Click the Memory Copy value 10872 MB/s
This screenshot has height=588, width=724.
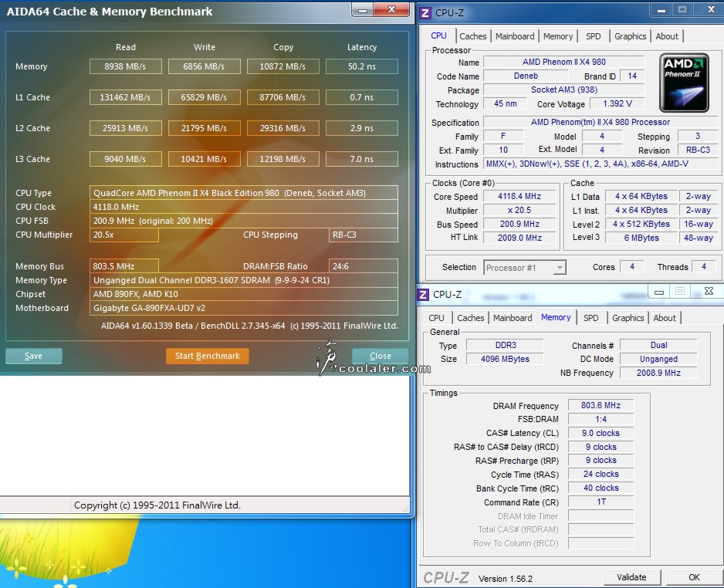pyautogui.click(x=282, y=66)
